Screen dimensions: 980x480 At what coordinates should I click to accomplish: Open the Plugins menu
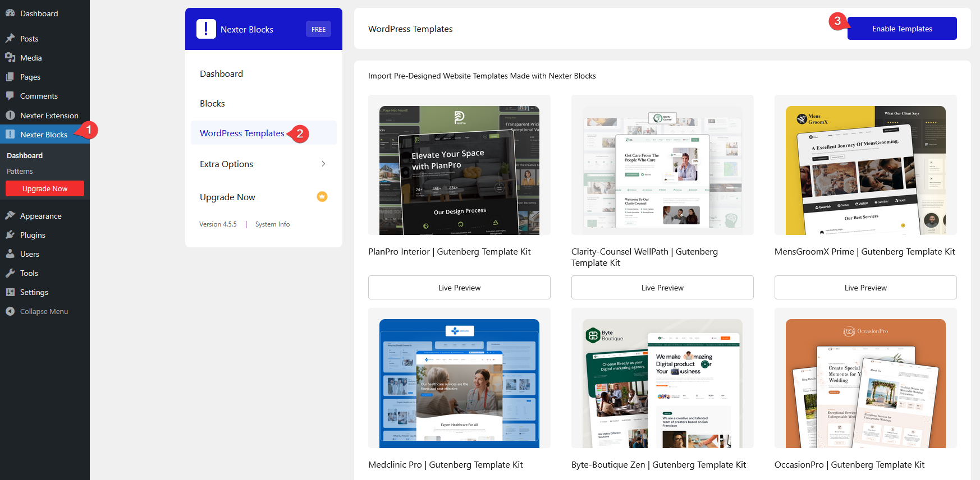click(x=45, y=235)
